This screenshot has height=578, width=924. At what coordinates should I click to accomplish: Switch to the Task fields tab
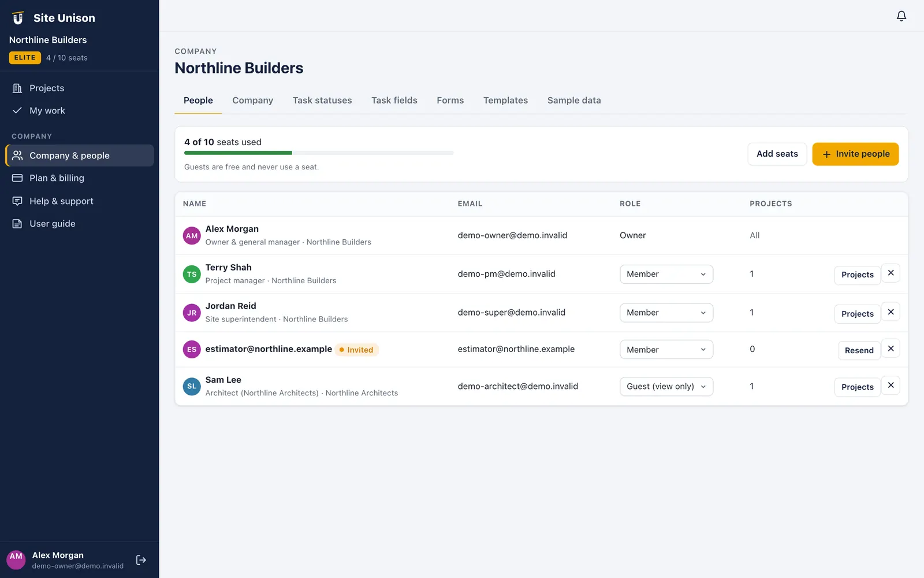click(x=394, y=101)
